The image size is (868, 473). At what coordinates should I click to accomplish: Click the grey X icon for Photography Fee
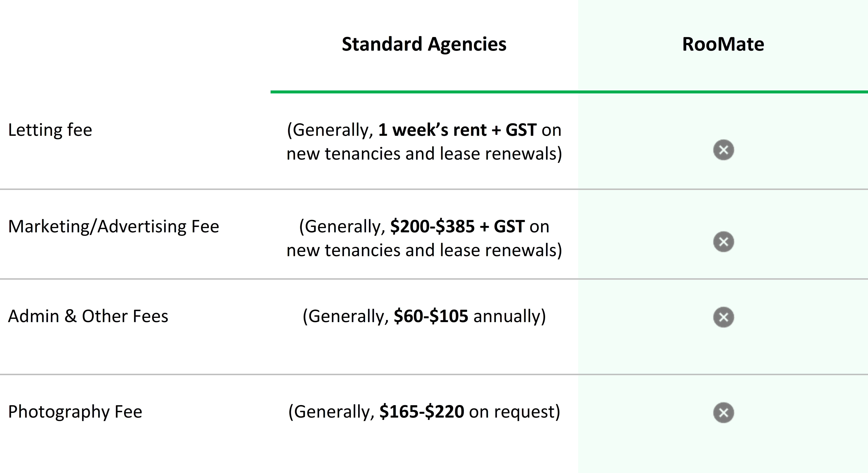723,412
